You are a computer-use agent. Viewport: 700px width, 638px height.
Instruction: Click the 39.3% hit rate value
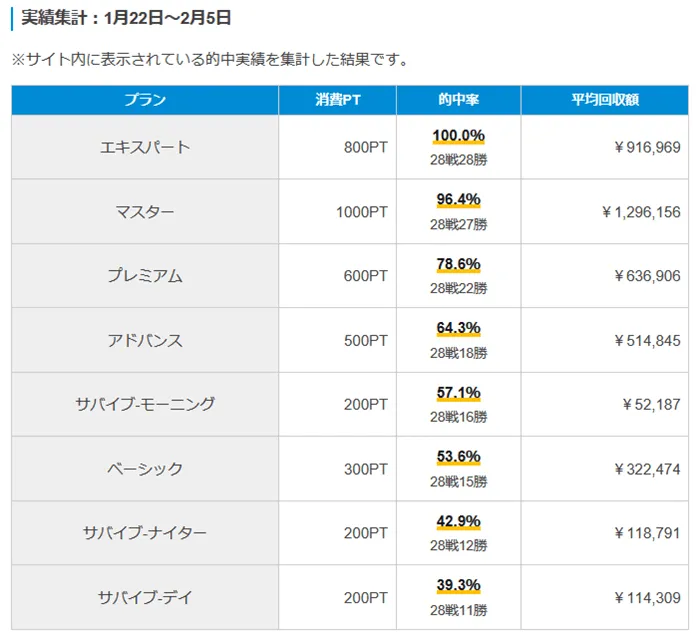[459, 585]
